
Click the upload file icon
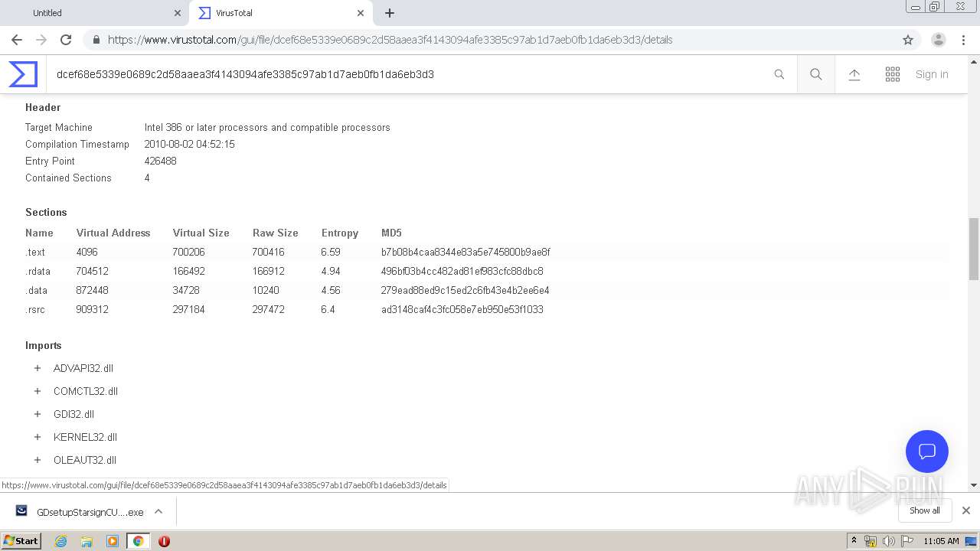[854, 74]
